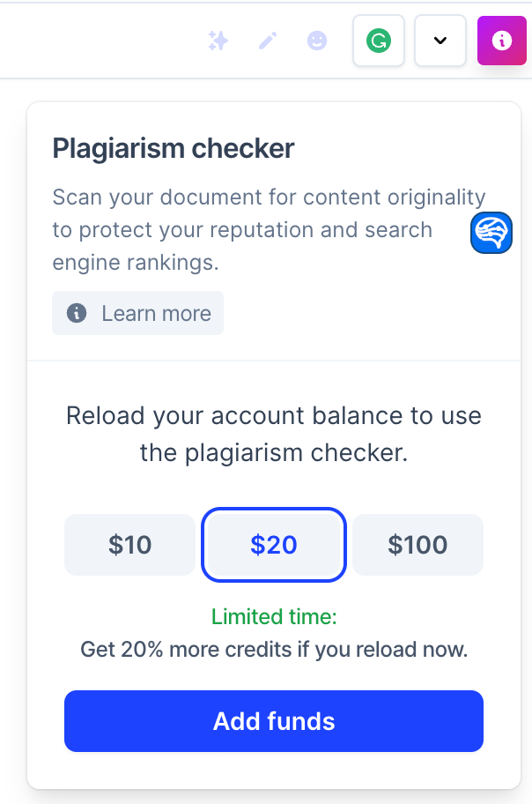Click the magenta info button

[502, 41]
